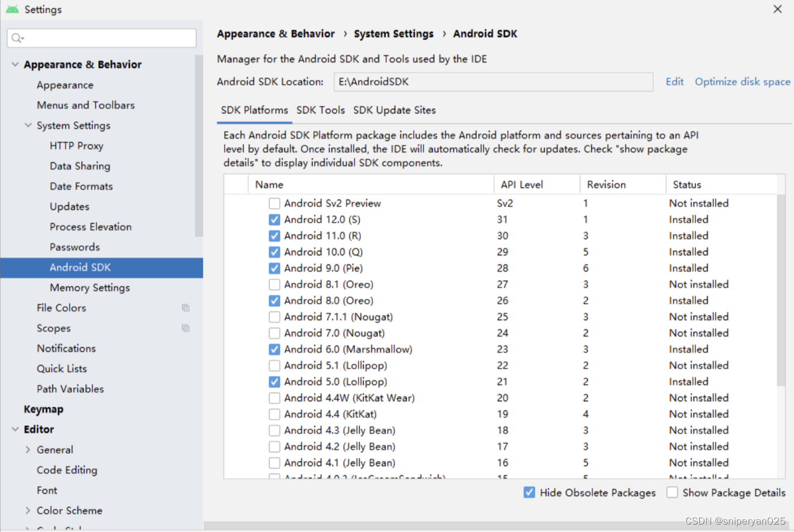Click the Edit link for SDK location
Image resolution: width=794 pixels, height=532 pixels.
click(x=674, y=82)
